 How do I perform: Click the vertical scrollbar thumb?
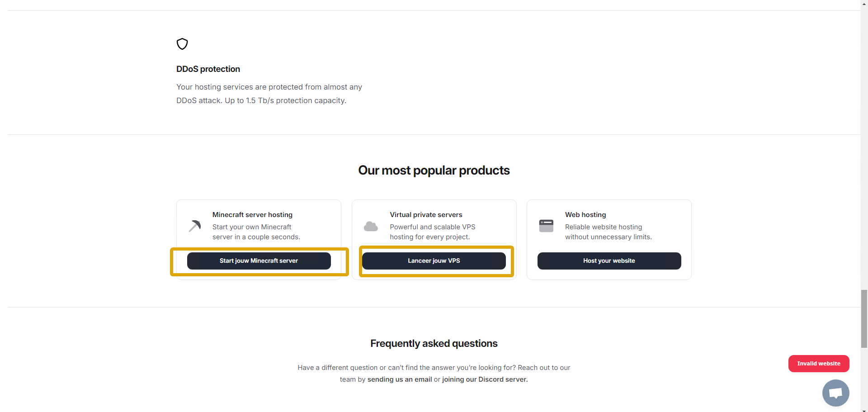pos(864,319)
